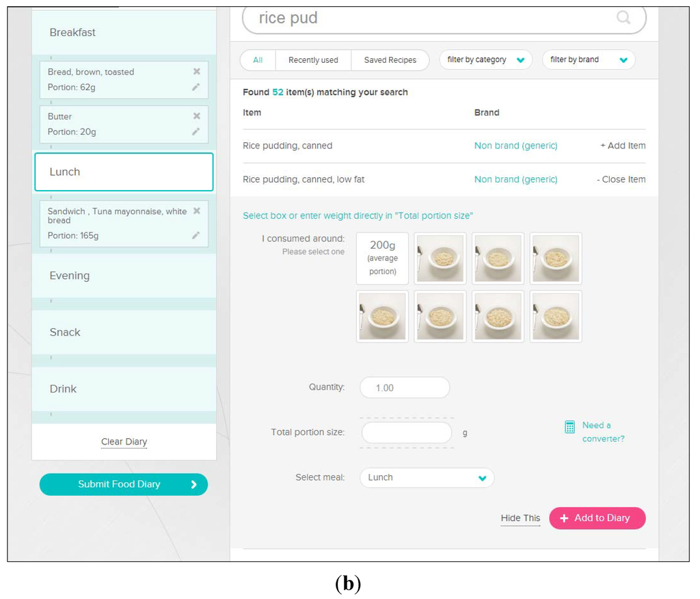Pick the last portion photo in bottom row
Viewport: 700px width, 599px height.
(556, 317)
